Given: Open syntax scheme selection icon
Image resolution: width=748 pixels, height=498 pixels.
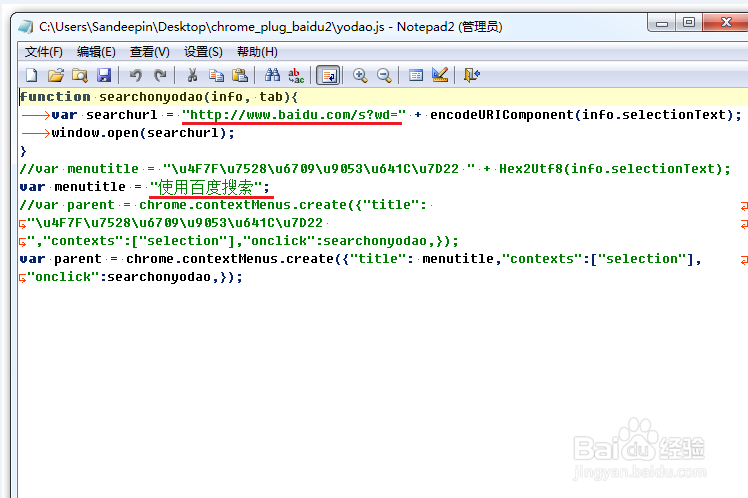Looking at the screenshot, I should pos(416,75).
